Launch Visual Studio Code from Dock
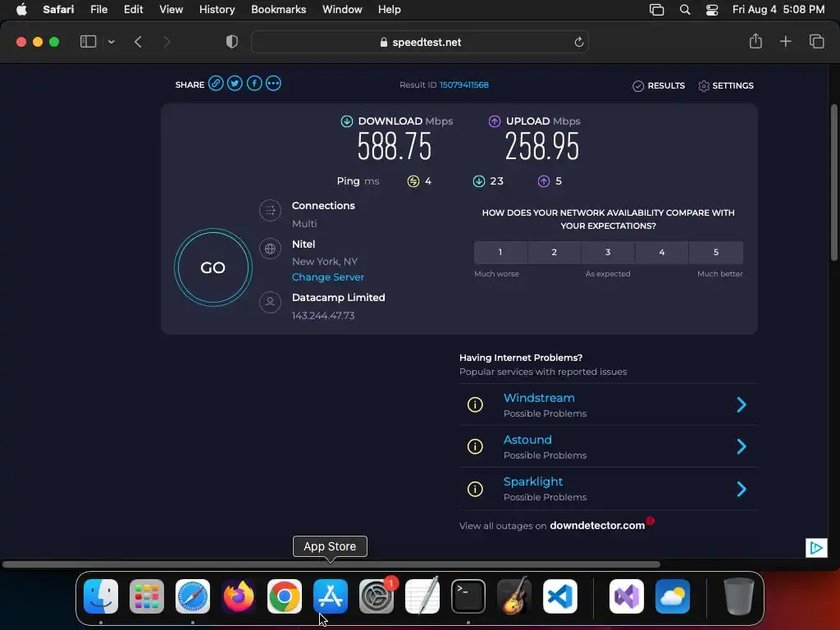The height and width of the screenshot is (630, 840). (559, 596)
